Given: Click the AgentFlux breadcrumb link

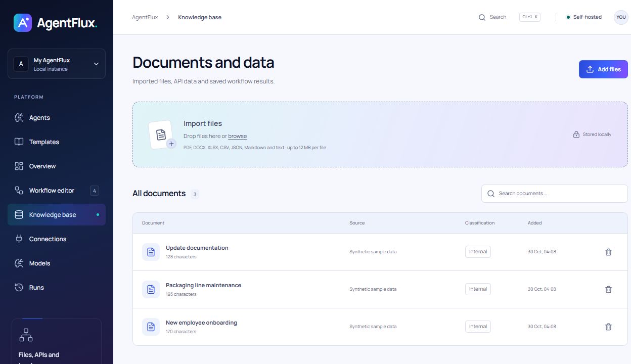Looking at the screenshot, I should [145, 17].
